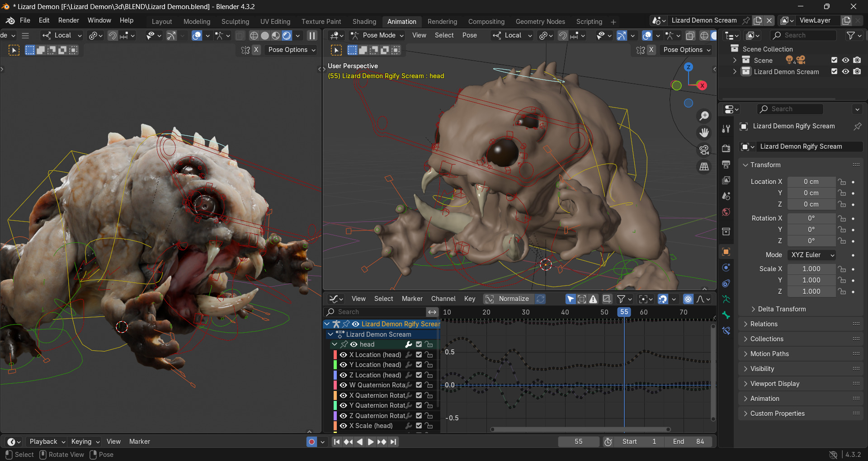The height and width of the screenshot is (461, 868).
Task: Open the World properties tab
Action: 726,212
